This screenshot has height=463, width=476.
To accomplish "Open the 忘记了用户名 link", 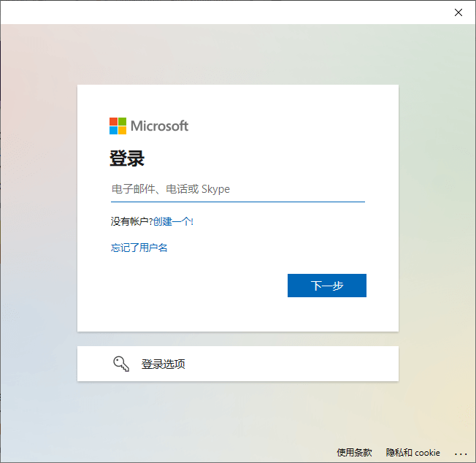I will 139,248.
